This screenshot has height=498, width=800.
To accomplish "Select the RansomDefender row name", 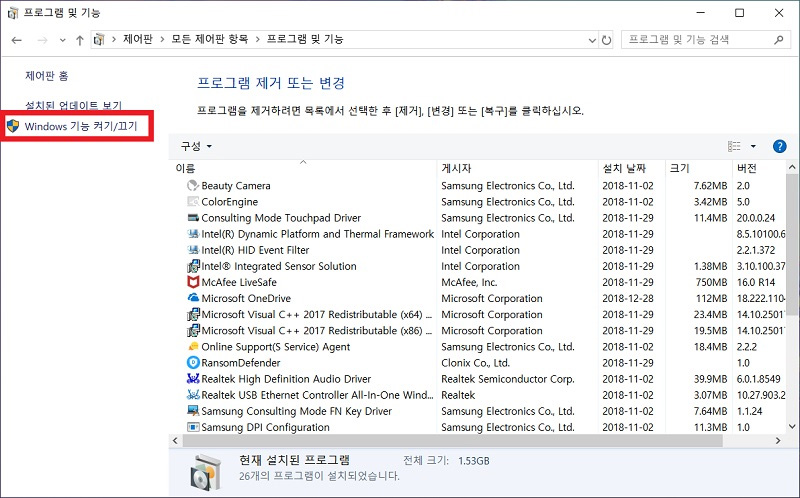I will (241, 363).
